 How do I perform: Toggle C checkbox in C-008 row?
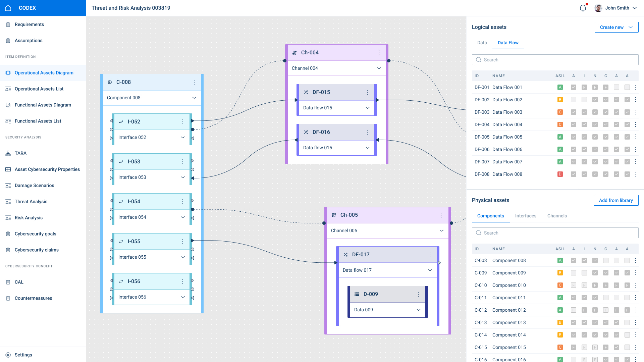point(606,260)
